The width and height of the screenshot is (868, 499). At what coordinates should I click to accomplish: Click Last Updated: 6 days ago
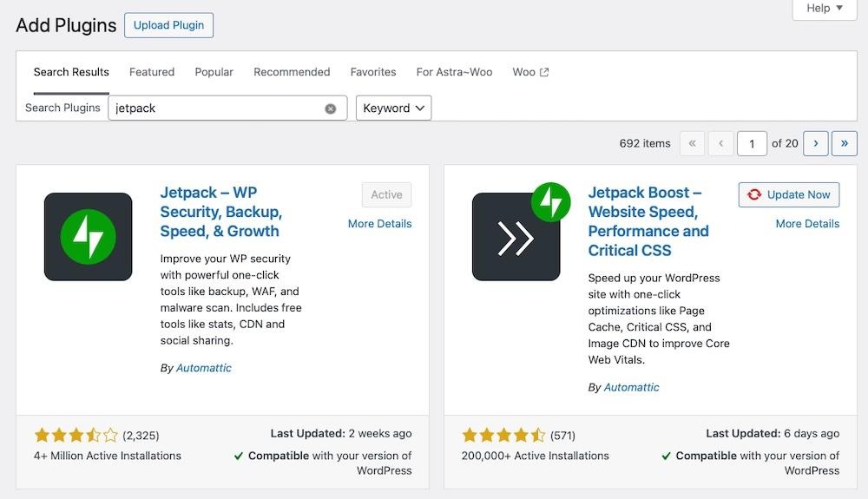773,434
